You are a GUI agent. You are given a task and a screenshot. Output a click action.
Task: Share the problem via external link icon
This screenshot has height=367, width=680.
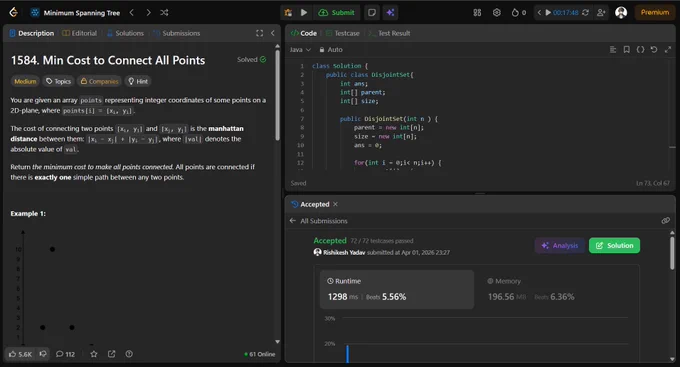(111, 354)
